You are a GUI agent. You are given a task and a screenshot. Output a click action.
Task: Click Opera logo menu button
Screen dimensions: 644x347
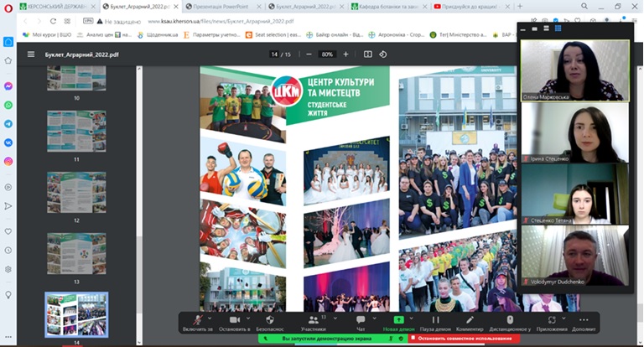pyautogui.click(x=8, y=8)
